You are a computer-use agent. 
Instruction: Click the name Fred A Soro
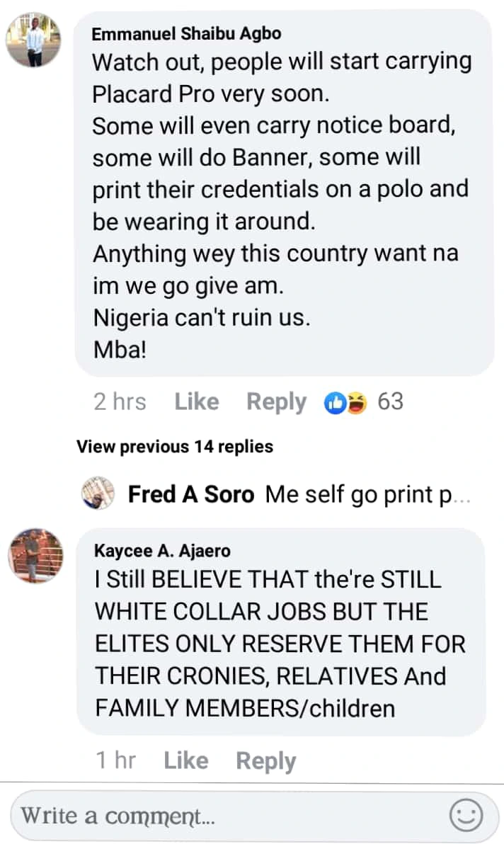pos(190,494)
